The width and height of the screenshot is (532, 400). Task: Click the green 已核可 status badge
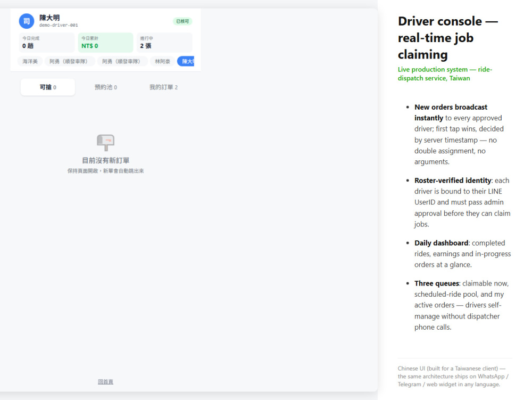click(x=182, y=21)
